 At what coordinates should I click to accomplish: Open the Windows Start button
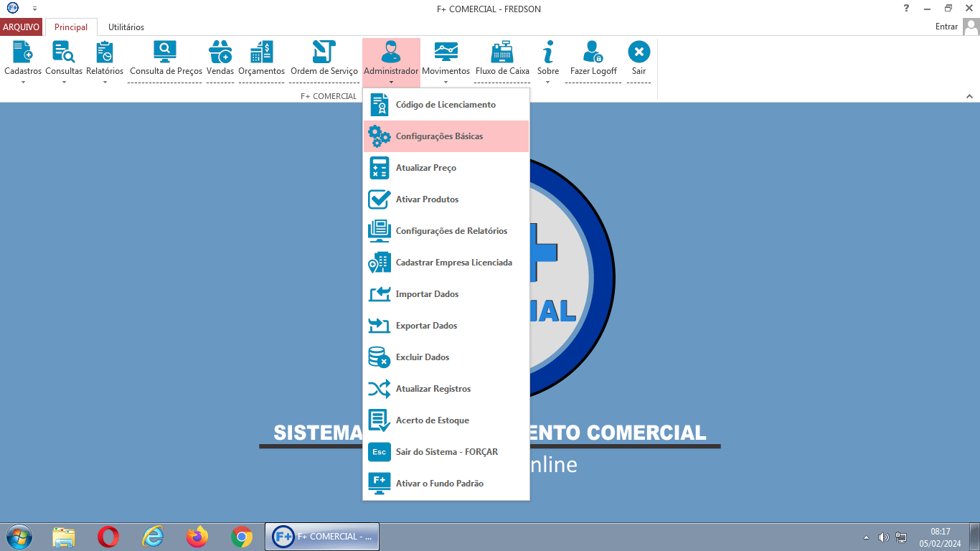pos(18,537)
